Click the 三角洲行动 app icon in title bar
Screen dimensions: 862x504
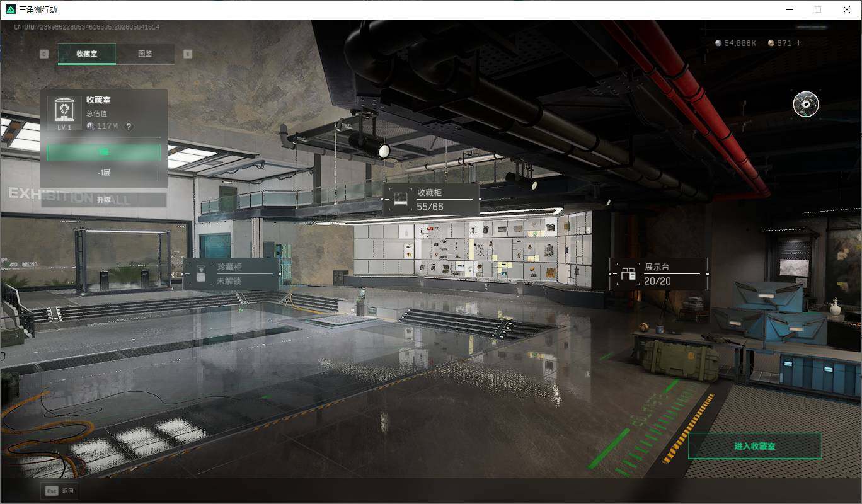point(10,9)
